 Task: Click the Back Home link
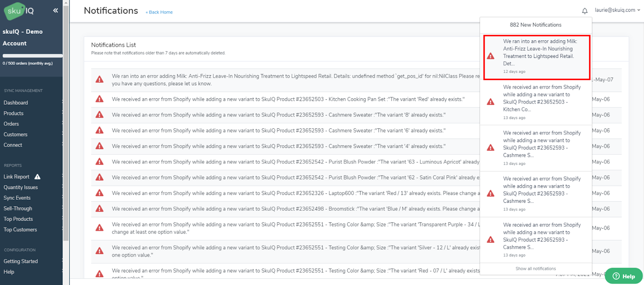click(160, 12)
